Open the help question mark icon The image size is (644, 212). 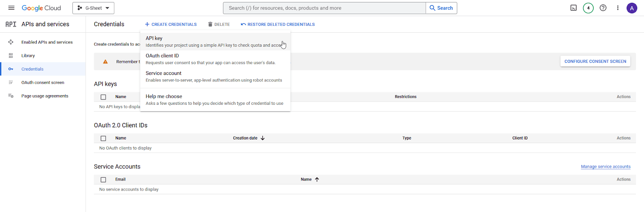click(x=603, y=8)
